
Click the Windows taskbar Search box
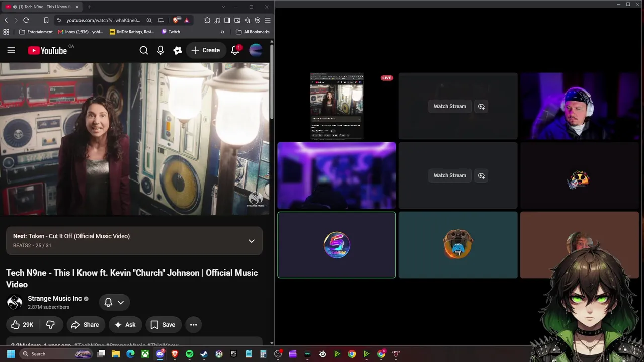click(56, 354)
